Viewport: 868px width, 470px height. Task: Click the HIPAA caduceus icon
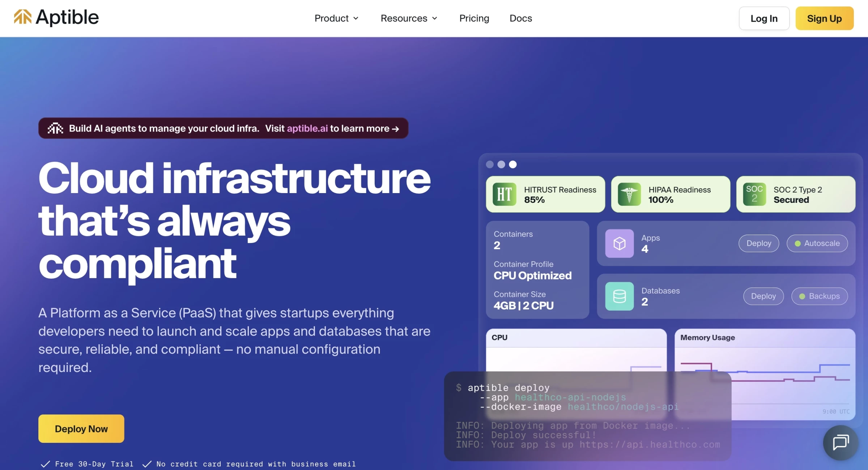tap(629, 194)
